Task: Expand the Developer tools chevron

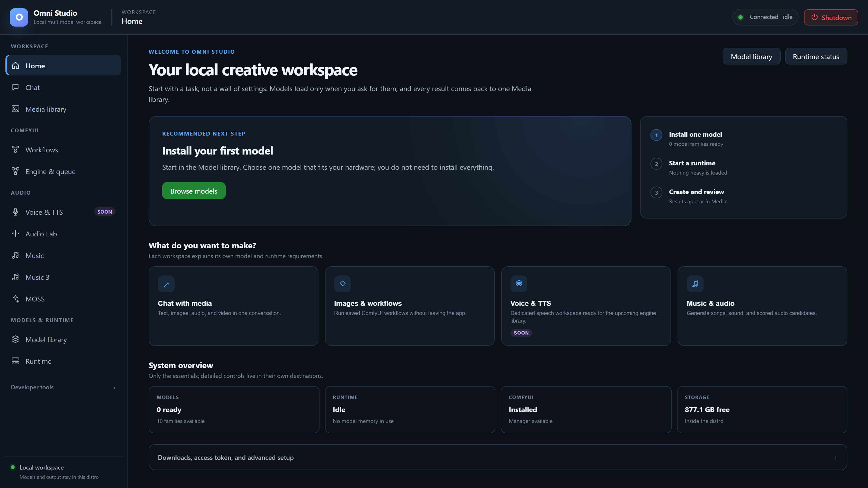Action: (114, 388)
